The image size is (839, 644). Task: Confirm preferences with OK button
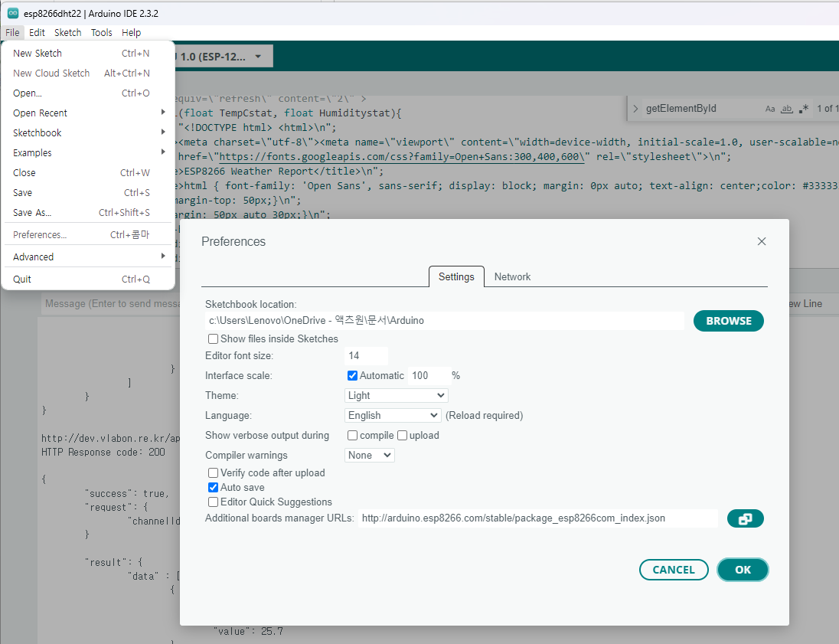pyautogui.click(x=743, y=570)
